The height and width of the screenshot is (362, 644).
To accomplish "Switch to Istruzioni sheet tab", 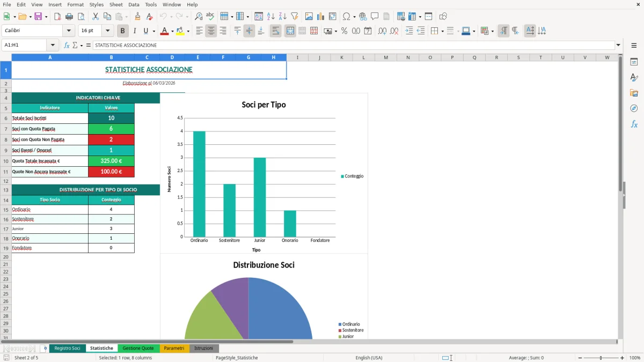I will (203, 349).
